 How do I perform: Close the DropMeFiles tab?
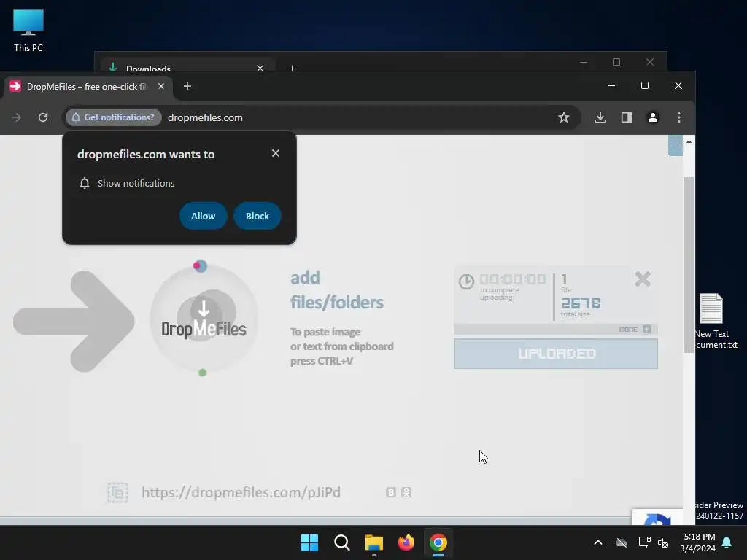click(161, 86)
